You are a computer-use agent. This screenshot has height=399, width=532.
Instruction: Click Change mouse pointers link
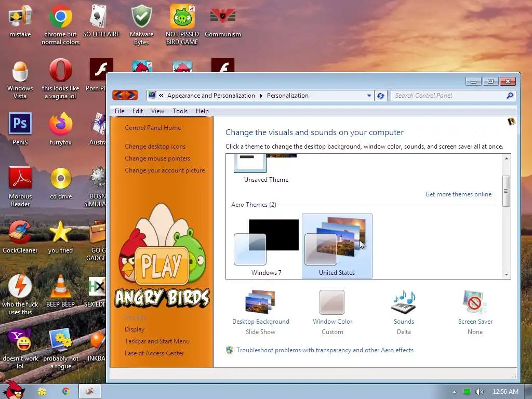pos(157,158)
